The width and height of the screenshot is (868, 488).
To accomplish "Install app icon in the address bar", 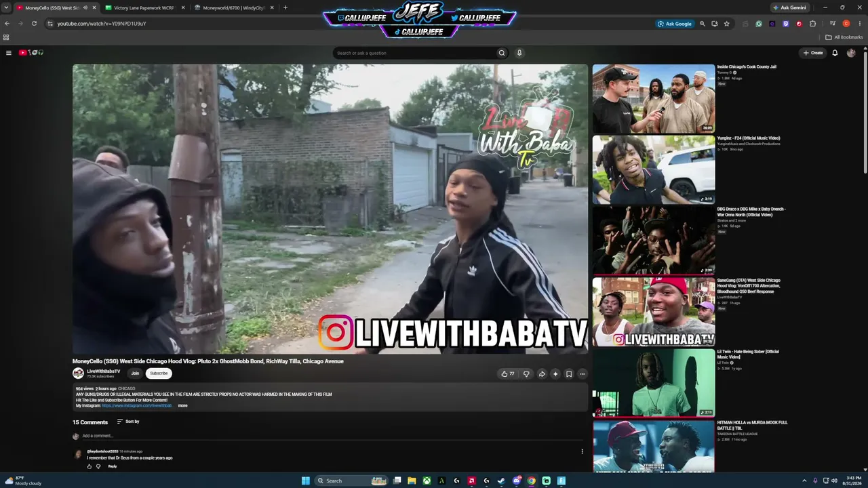I will pos(715,24).
